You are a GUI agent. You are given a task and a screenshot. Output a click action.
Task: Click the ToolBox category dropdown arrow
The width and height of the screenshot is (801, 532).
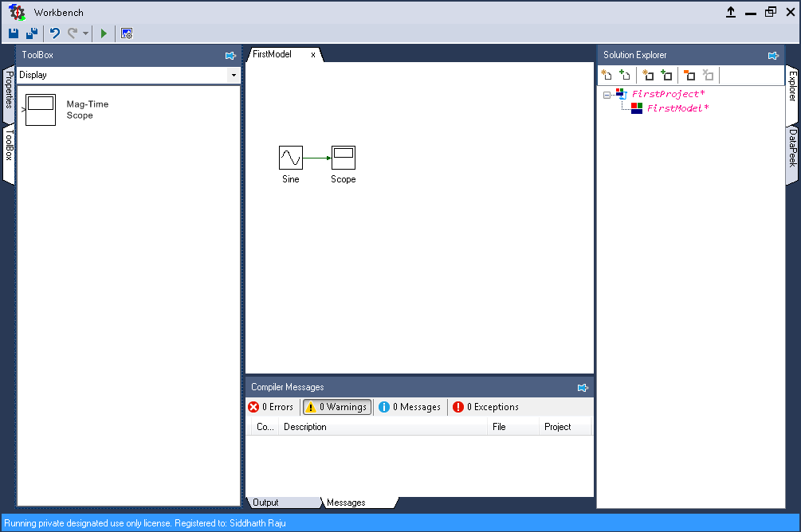[x=234, y=75]
